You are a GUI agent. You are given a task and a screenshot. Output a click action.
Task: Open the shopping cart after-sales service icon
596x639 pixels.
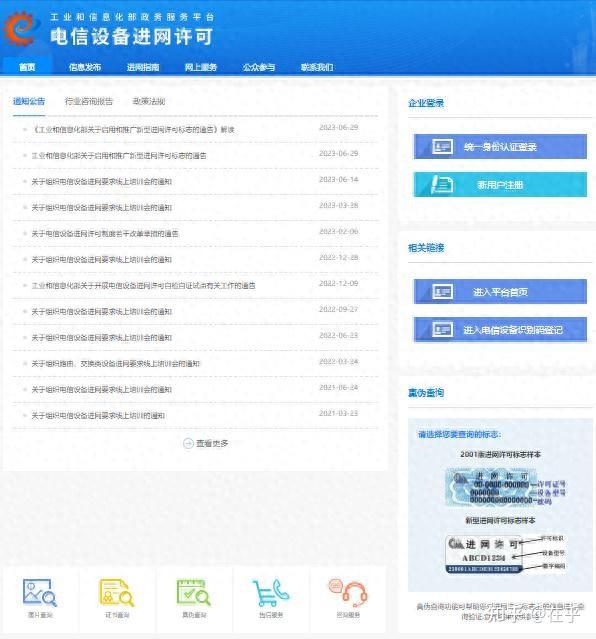271,593
